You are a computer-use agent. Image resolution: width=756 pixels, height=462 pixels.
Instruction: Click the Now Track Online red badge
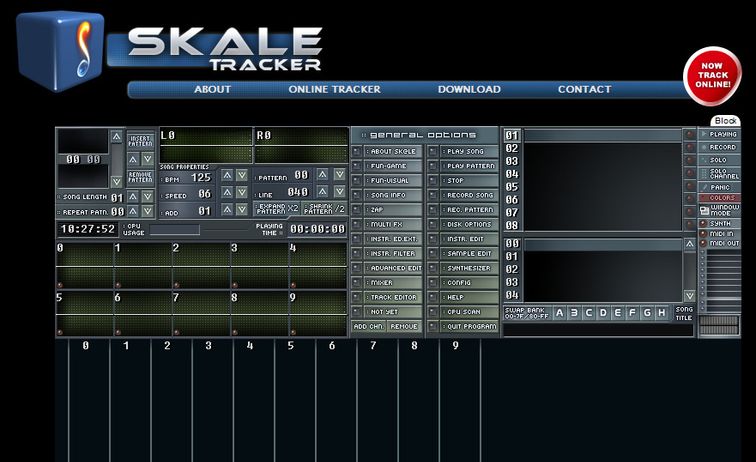(x=712, y=75)
